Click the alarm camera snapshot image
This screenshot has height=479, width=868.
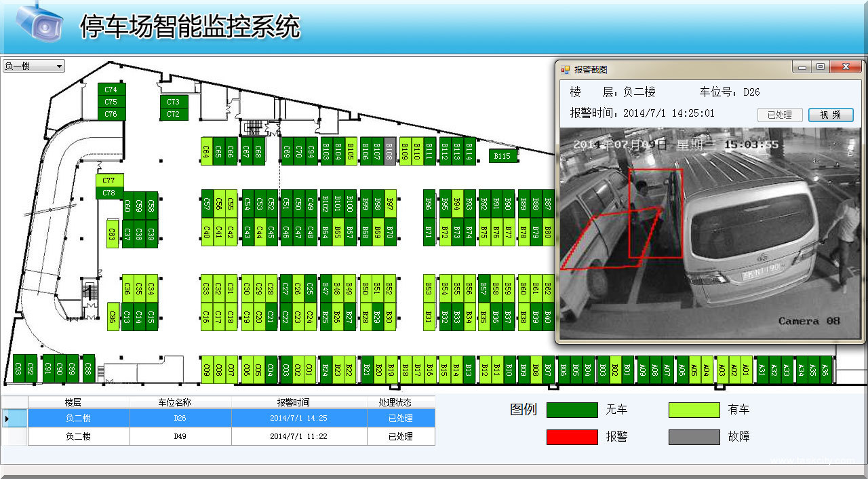[708, 233]
